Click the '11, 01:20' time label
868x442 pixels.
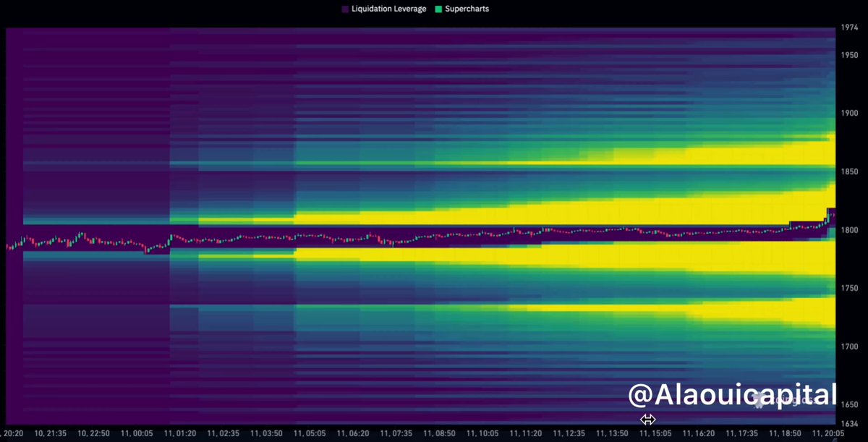point(179,433)
